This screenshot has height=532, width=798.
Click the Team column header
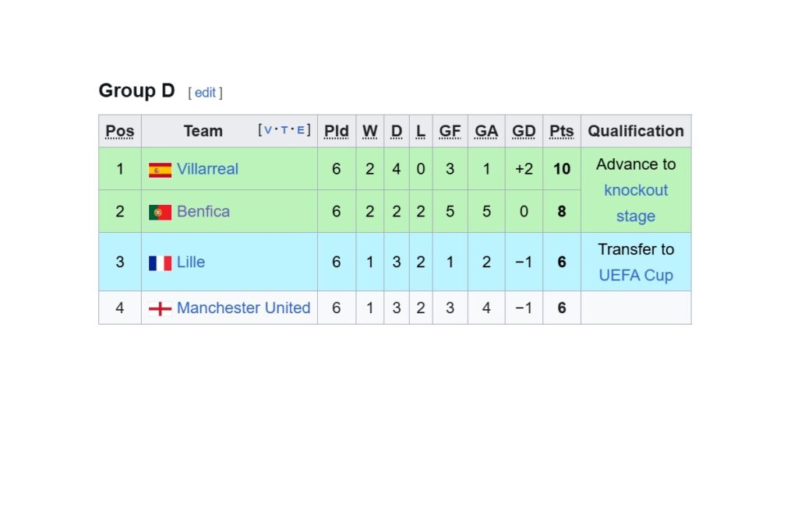click(x=203, y=130)
